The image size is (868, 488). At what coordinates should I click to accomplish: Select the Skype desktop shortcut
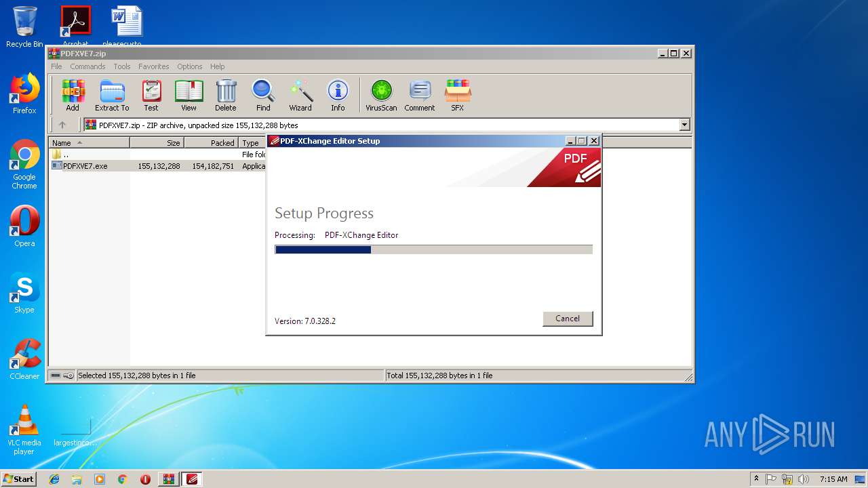(24, 293)
